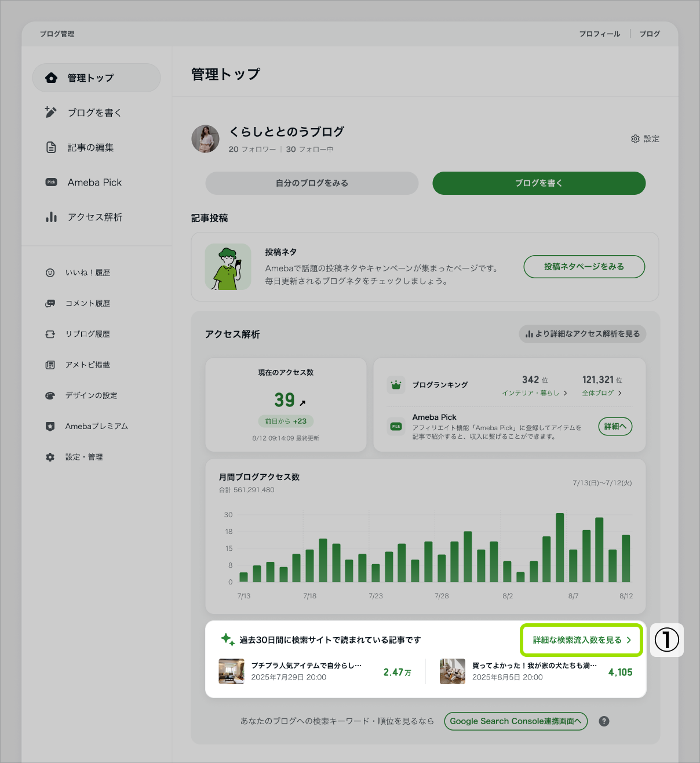700x763 pixels.
Task: Click the star badge icon beside Amebaプレミアム
Action: (x=50, y=426)
